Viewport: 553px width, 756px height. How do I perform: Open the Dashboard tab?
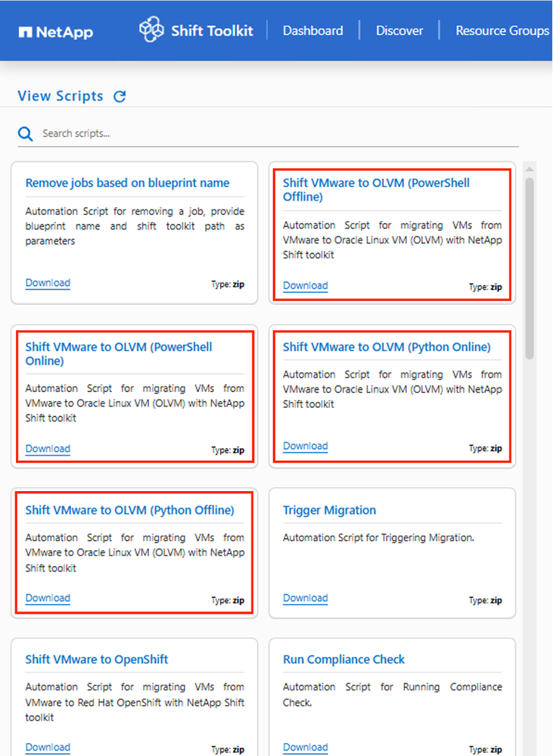click(312, 31)
